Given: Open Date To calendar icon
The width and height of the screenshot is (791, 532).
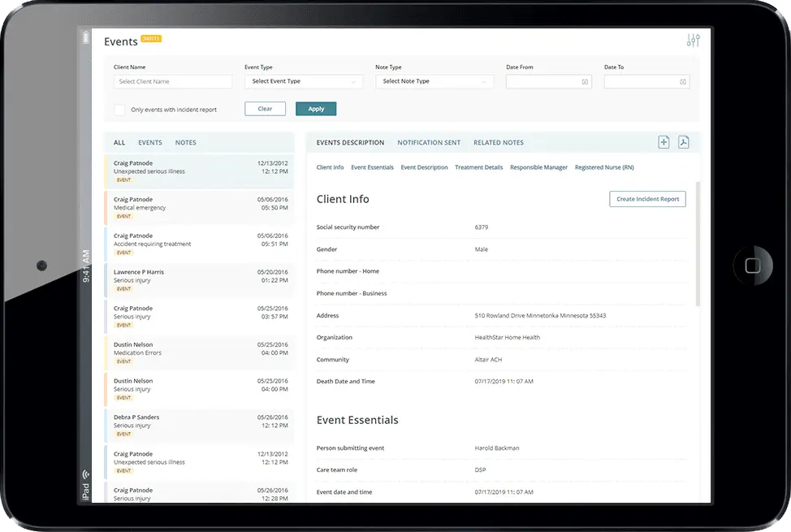Looking at the screenshot, I should click(682, 82).
